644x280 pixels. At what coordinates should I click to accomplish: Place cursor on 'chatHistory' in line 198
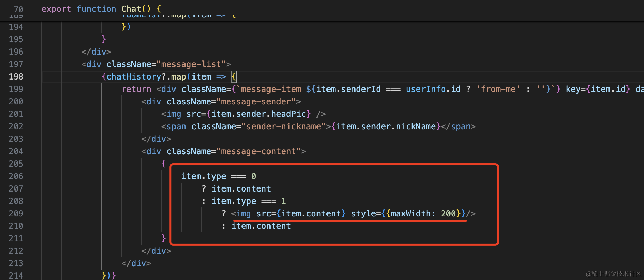pyautogui.click(x=134, y=77)
